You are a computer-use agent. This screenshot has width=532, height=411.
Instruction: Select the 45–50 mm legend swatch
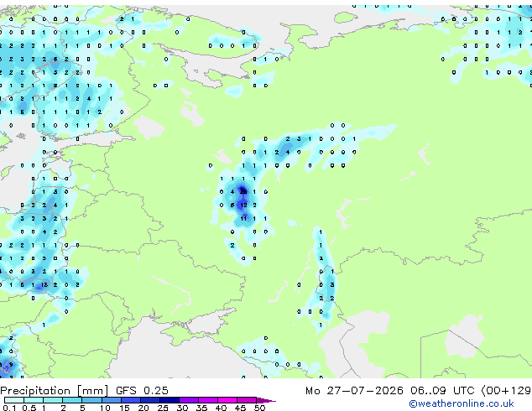247,400
